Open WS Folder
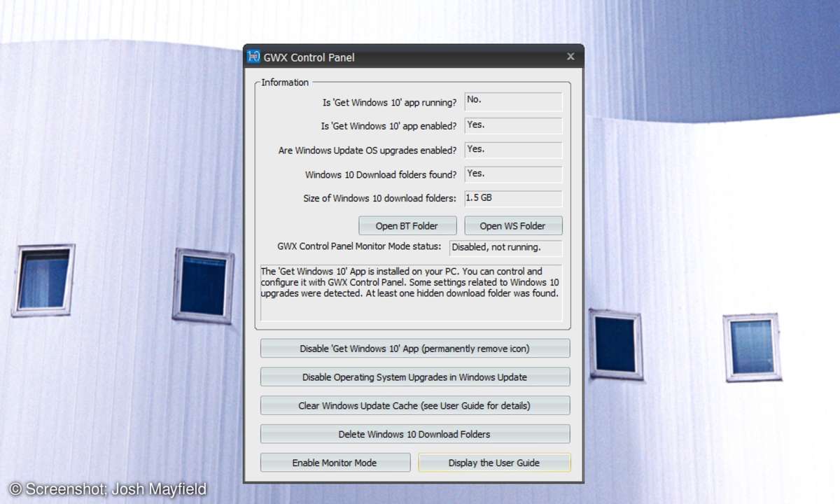Viewport: 840px width, 504px height. pyautogui.click(x=513, y=225)
